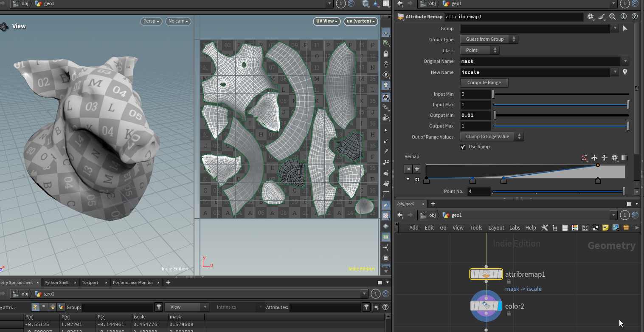The image size is (644, 332).
Task: Open the Out of Range Values dropdown
Action: point(492,136)
